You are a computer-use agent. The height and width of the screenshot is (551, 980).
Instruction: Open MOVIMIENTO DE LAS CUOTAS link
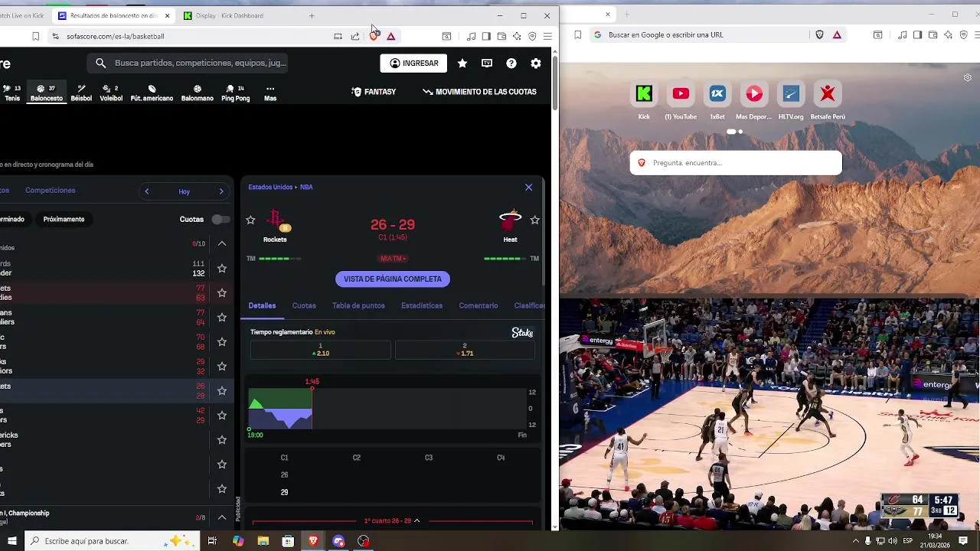(479, 92)
